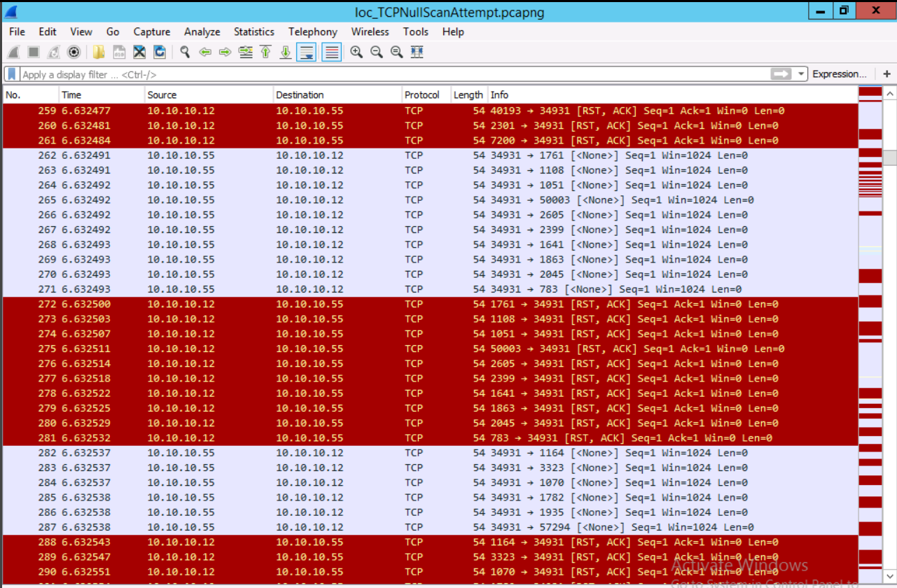Sort by the Time column header
Image resolution: width=897 pixels, height=588 pixels.
(x=102, y=94)
